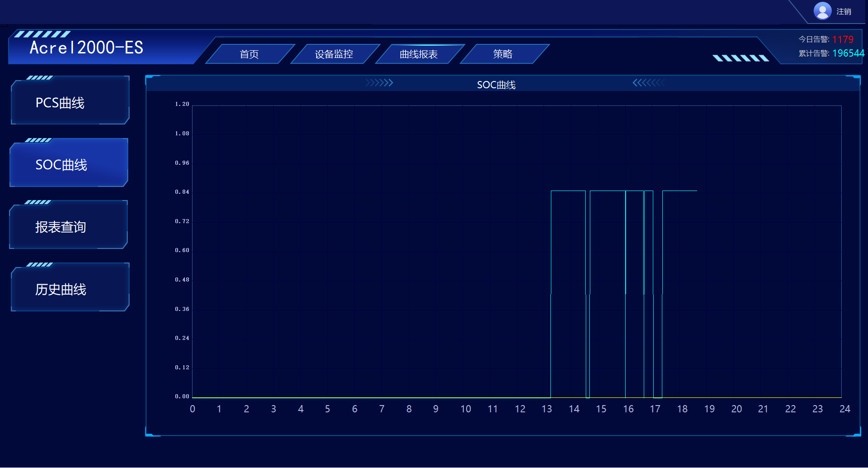Click left-pointing chevrons right of SOC曲线 title
Image resolution: width=868 pixels, height=468 pixels.
pos(648,83)
